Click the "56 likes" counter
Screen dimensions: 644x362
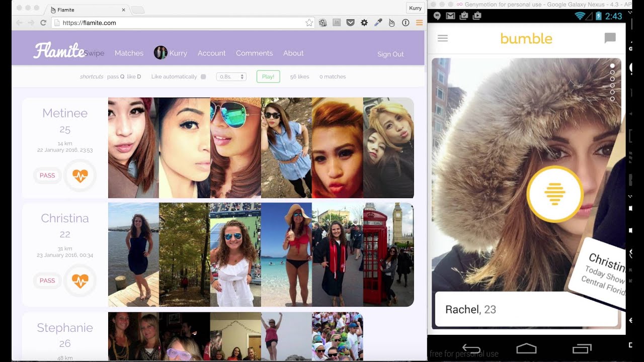299,77
